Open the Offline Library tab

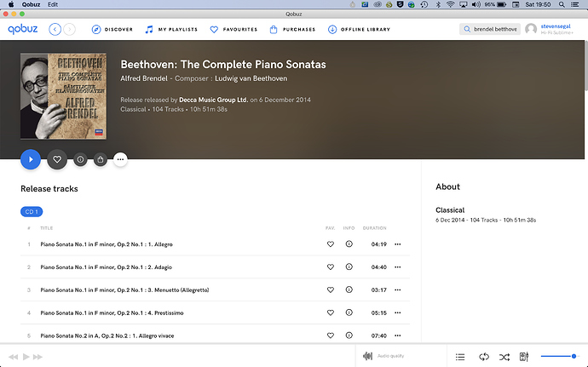click(x=359, y=29)
